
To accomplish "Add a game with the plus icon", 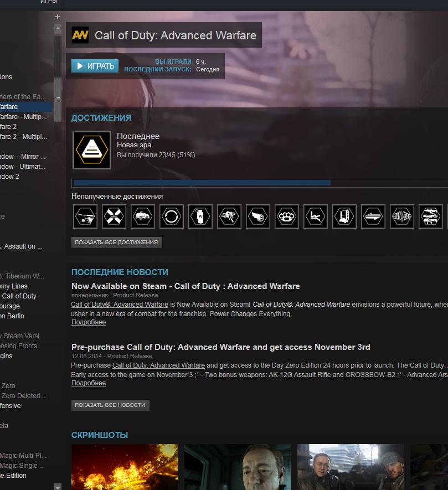I will point(58,17).
